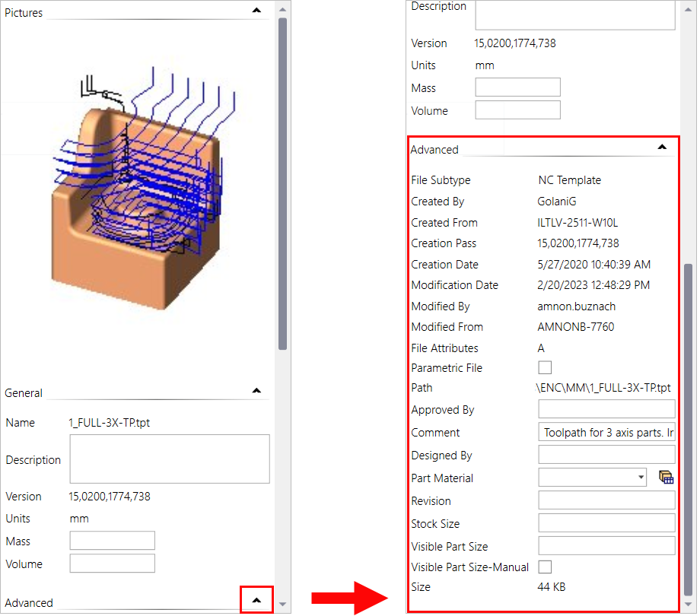
Task: Select the Modification Date value 2/20/2023 12:48:29 PM
Action: (593, 284)
